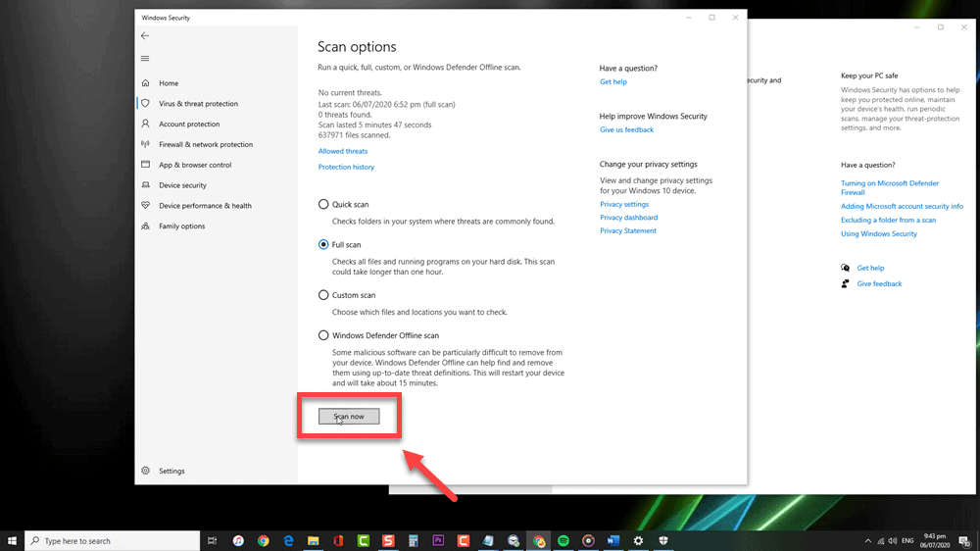Open the Privacy Statement link
Viewport: 980px width, 551px height.
click(628, 230)
